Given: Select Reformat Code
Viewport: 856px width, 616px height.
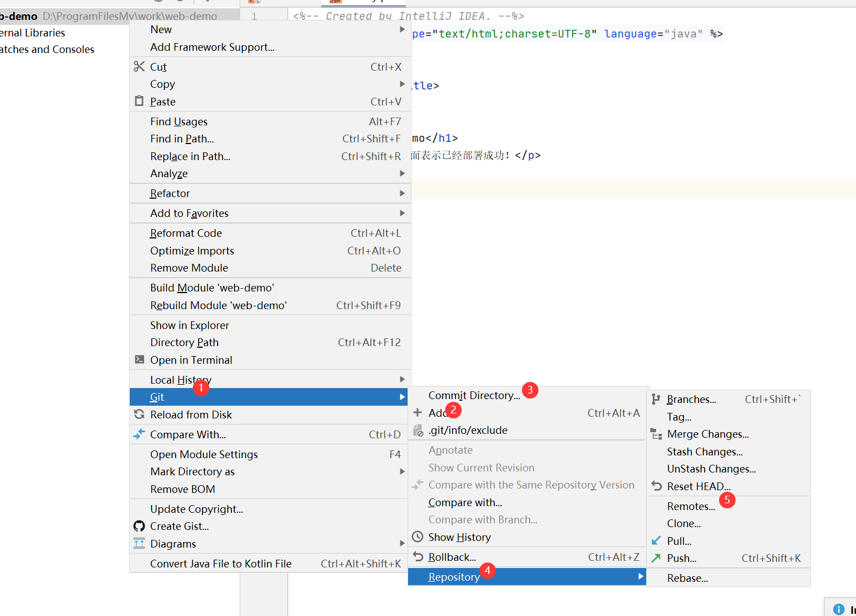Looking at the screenshot, I should (x=270, y=233).
